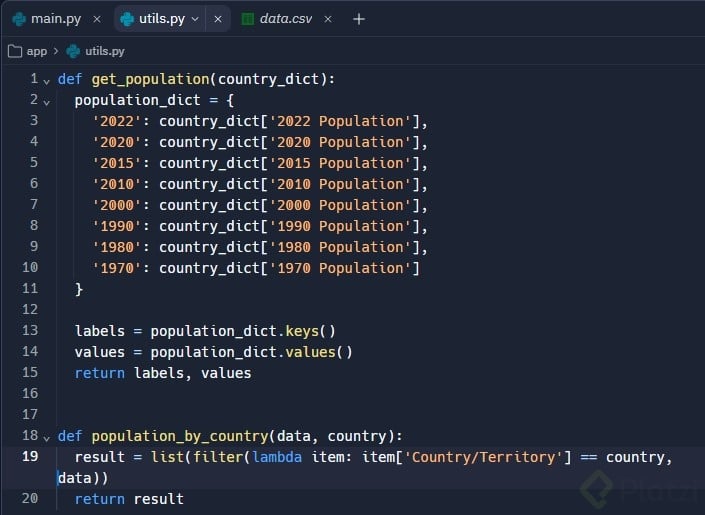Click '1990 Population' string on line 8
The width and height of the screenshot is (705, 515).
pyautogui.click(x=340, y=226)
